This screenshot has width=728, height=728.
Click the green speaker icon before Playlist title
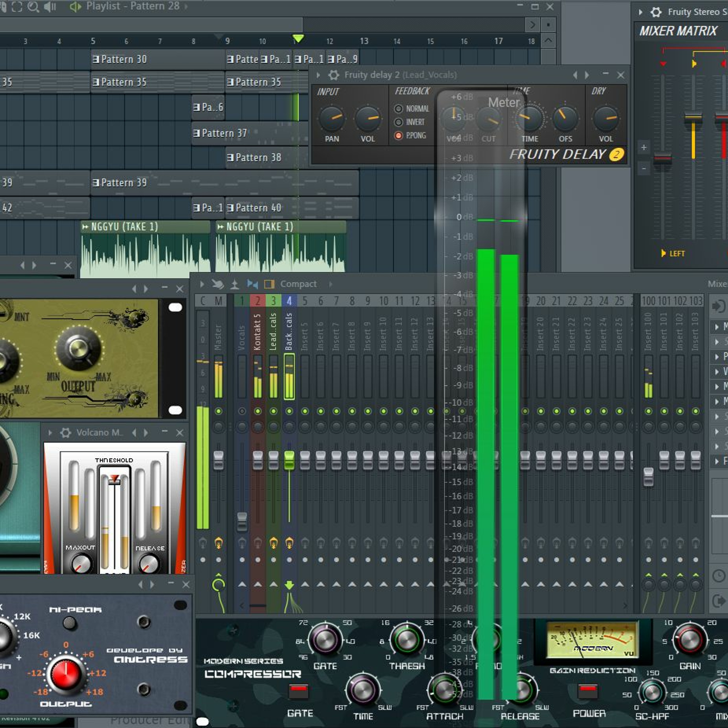[x=76, y=7]
